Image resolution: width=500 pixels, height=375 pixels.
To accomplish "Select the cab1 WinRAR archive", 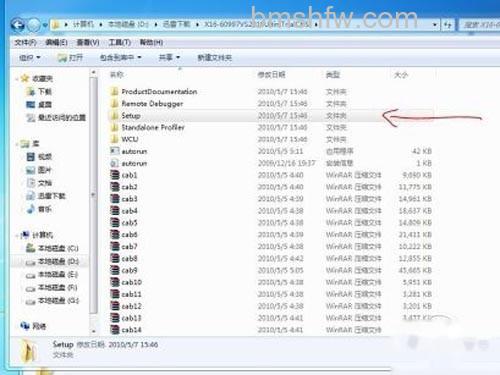I will [x=129, y=175].
